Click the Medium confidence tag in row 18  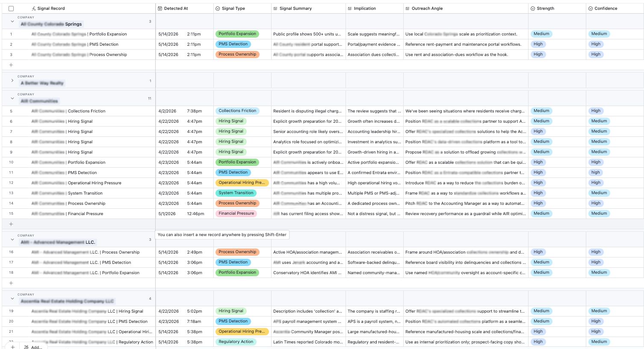[599, 272]
